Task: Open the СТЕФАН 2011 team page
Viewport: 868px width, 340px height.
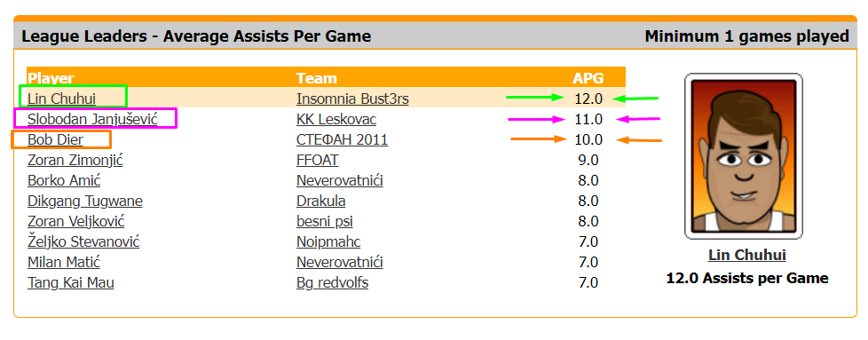Action: (342, 139)
